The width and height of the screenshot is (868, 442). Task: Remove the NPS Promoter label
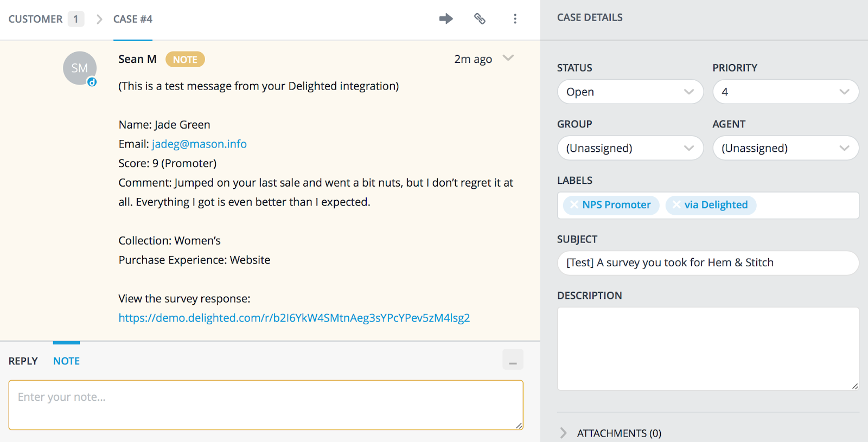[574, 204]
